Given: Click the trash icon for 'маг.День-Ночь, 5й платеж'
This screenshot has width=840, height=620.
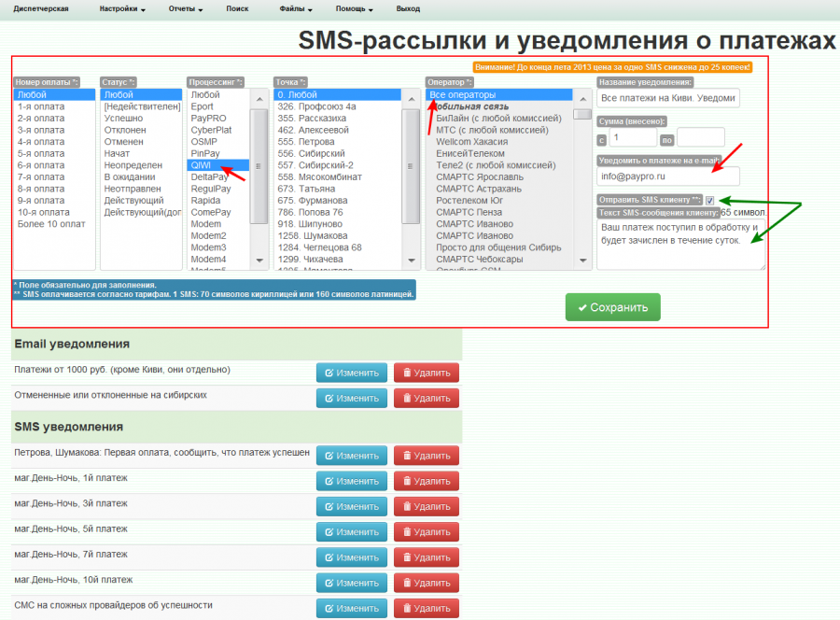Looking at the screenshot, I should (407, 530).
